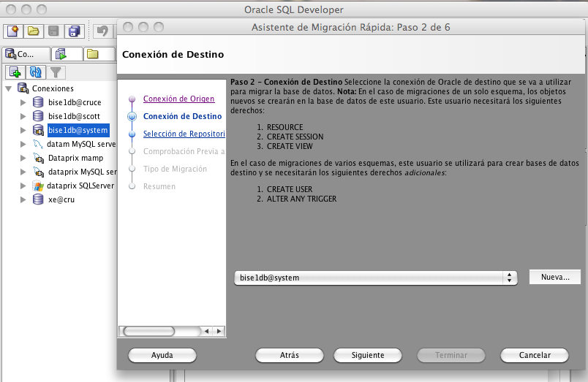Expand the bise1db@cruce connection
The width and height of the screenshot is (588, 382).
coord(23,102)
